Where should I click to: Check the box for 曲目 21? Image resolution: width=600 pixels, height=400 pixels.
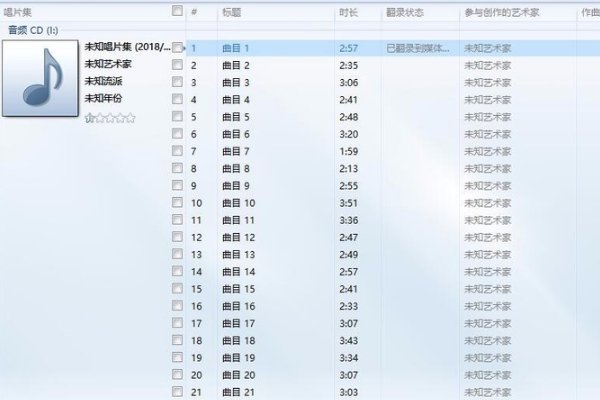point(177,391)
